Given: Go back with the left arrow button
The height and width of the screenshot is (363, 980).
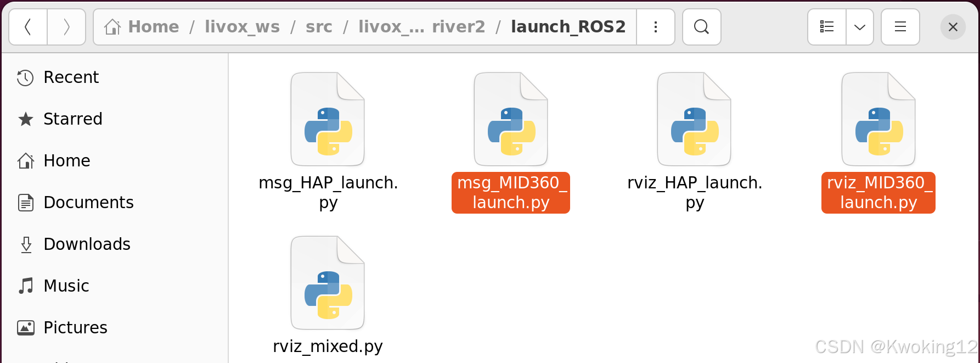Looking at the screenshot, I should (29, 27).
